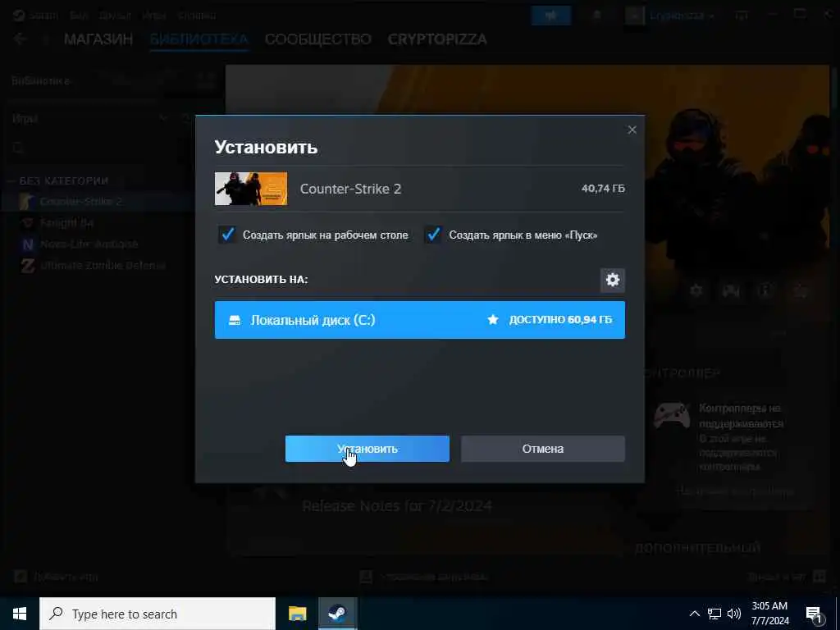
Task: Click the Counter-Strike 2 thumbnail in dialog
Action: click(251, 189)
